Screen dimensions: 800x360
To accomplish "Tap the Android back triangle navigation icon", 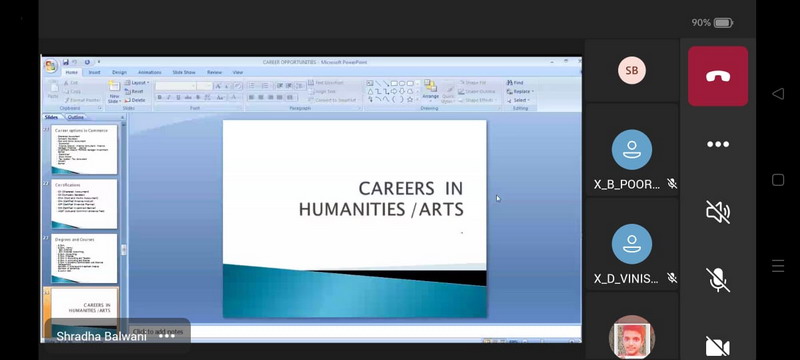I will (x=778, y=94).
